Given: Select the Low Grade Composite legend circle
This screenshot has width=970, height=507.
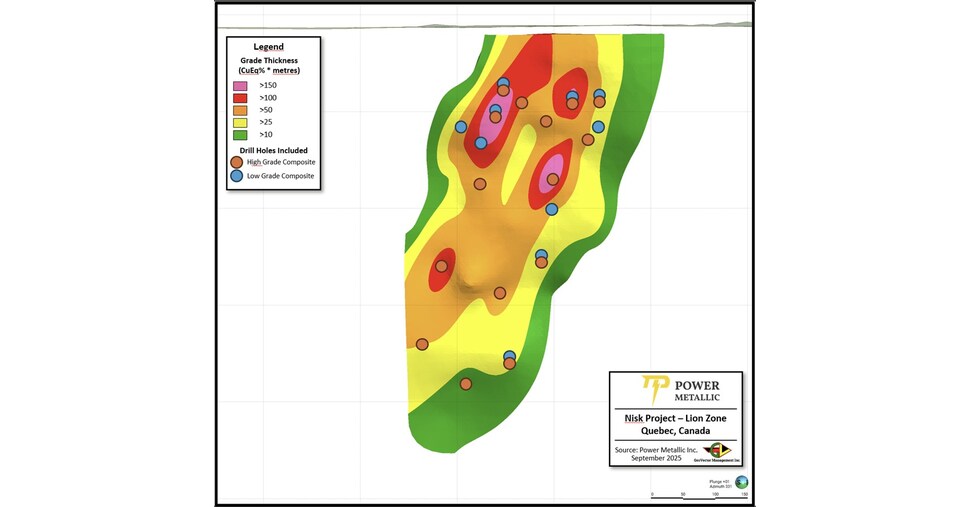Looking at the screenshot, I should pos(237,176).
